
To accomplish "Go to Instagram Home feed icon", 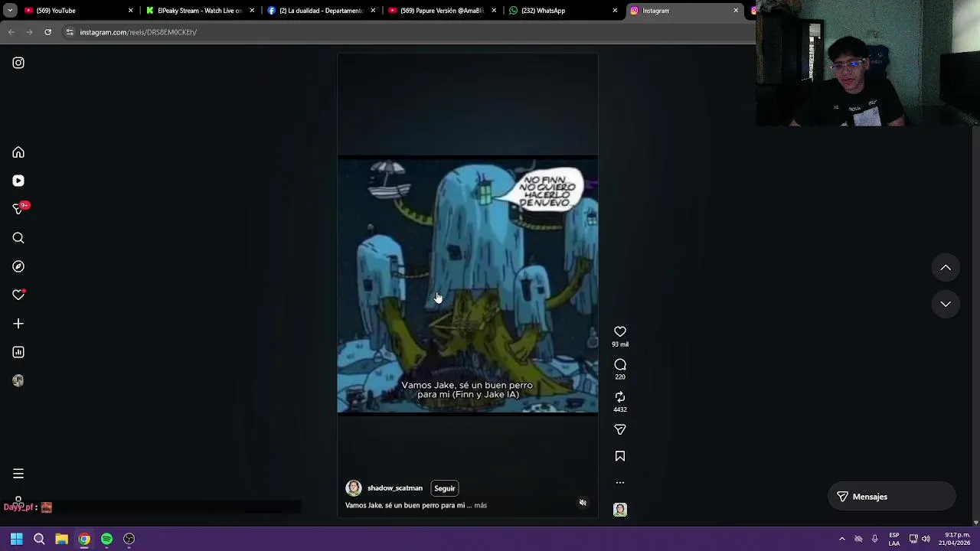I will (18, 152).
